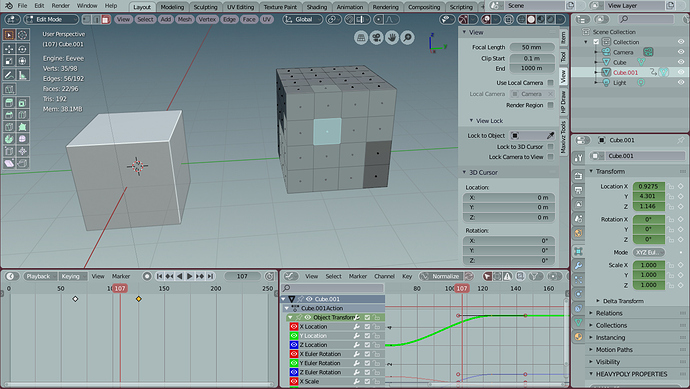690x389 pixels.
Task: Open the Render menu
Action: tap(60, 6)
